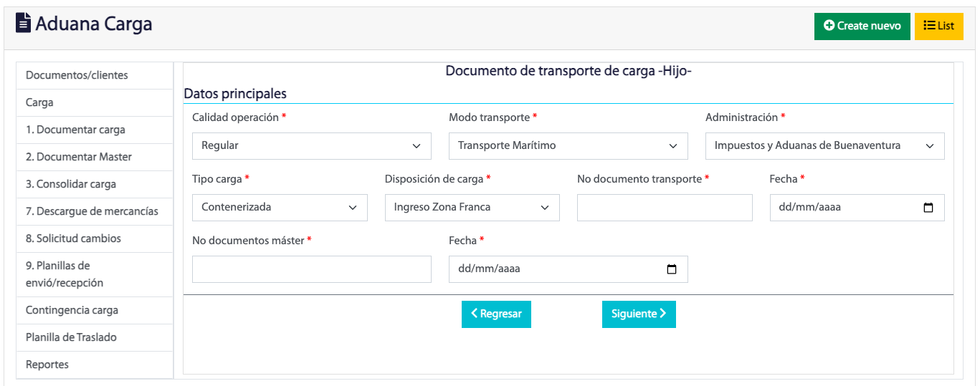Click the plus icon on Create nuevo

(829, 26)
